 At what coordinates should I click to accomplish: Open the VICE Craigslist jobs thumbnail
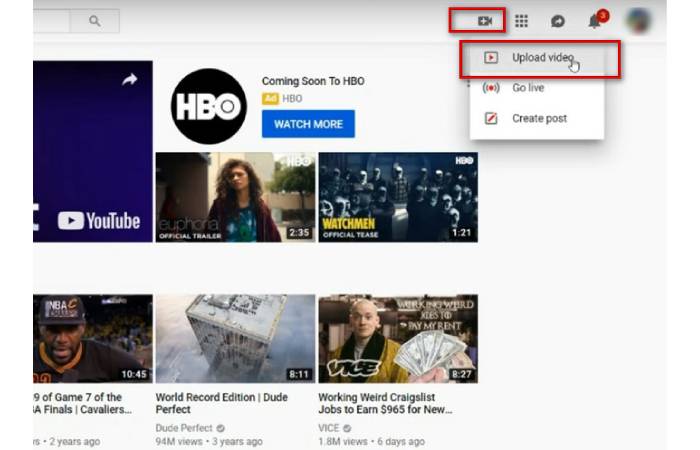tap(398, 338)
